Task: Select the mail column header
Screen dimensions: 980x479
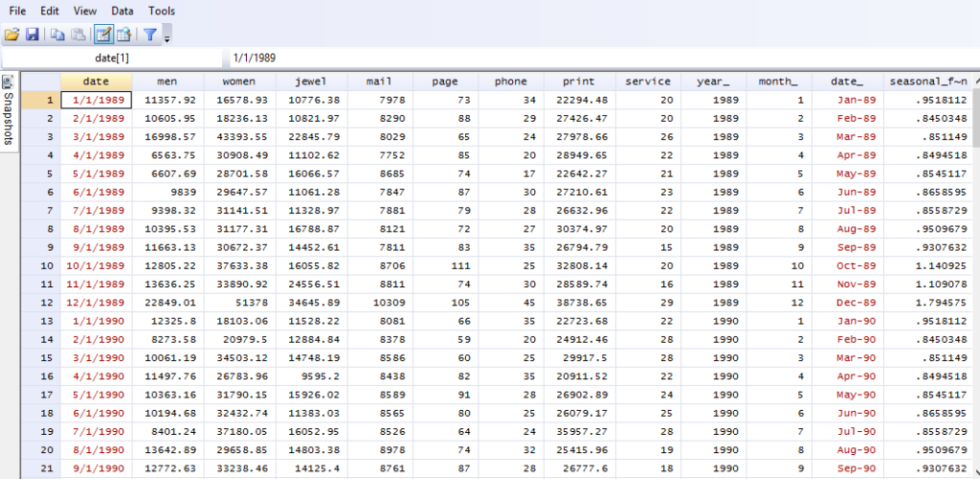Action: click(x=380, y=81)
